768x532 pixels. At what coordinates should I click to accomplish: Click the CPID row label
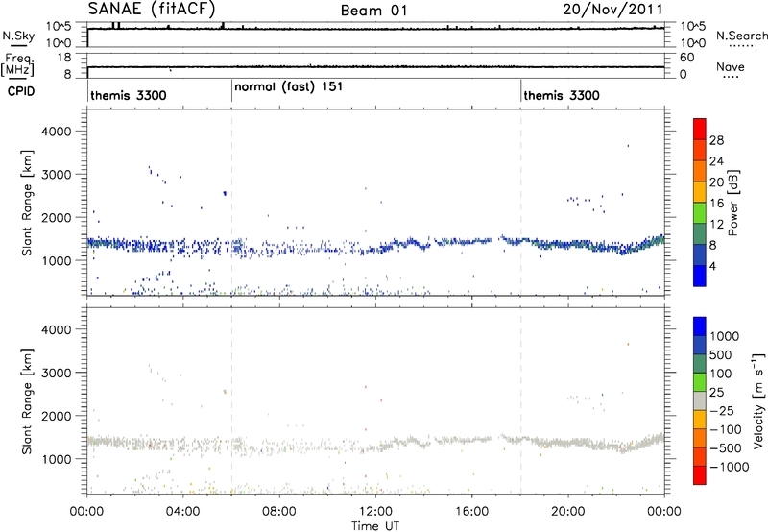(x=21, y=91)
